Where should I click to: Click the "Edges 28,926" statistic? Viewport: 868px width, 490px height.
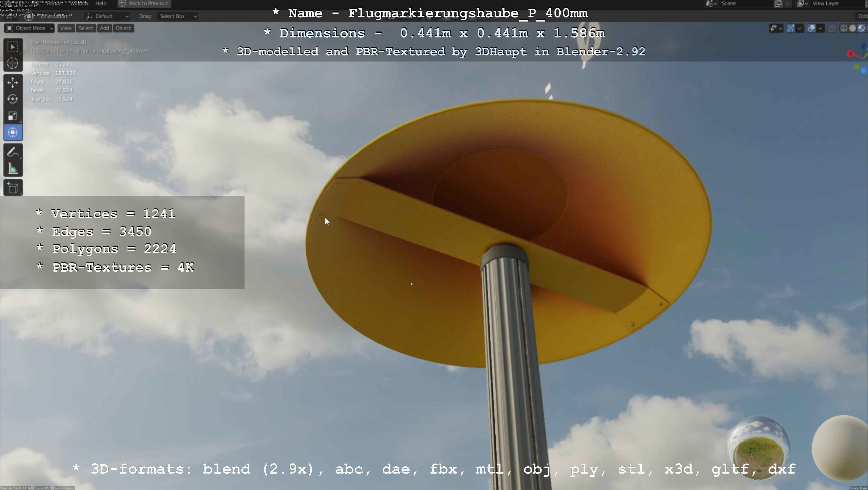51,81
